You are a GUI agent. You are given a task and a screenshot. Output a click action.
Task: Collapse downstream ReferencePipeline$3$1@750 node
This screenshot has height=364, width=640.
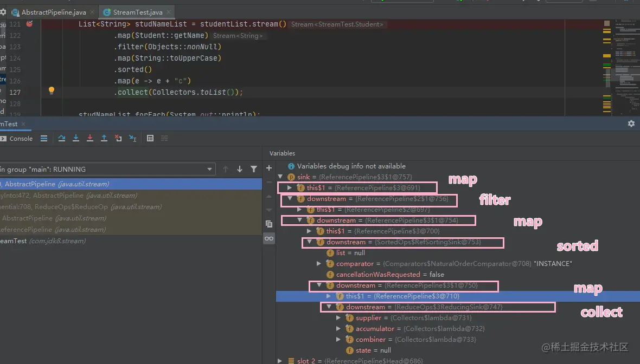pyautogui.click(x=319, y=285)
